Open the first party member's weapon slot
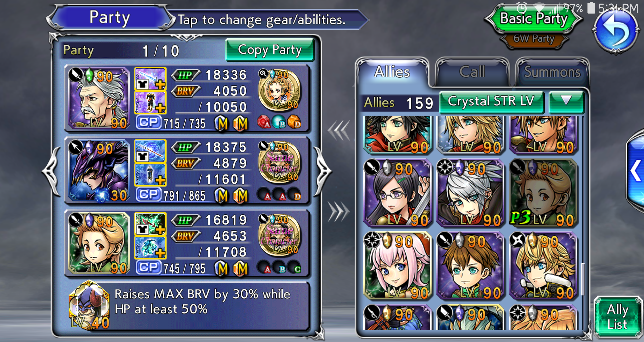This screenshot has height=342, width=644. coord(150,79)
